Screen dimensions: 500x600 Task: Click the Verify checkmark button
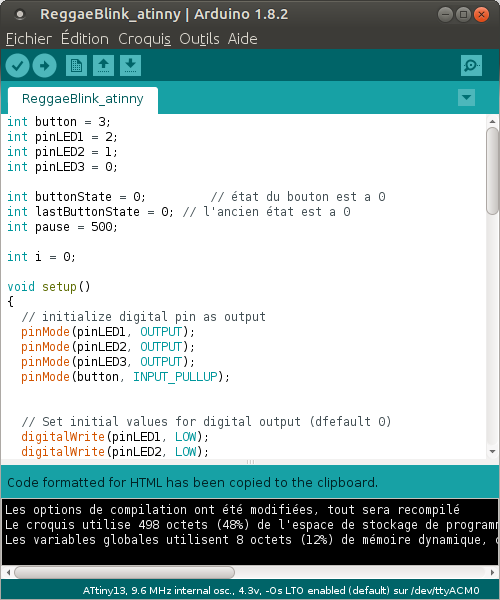(18, 66)
